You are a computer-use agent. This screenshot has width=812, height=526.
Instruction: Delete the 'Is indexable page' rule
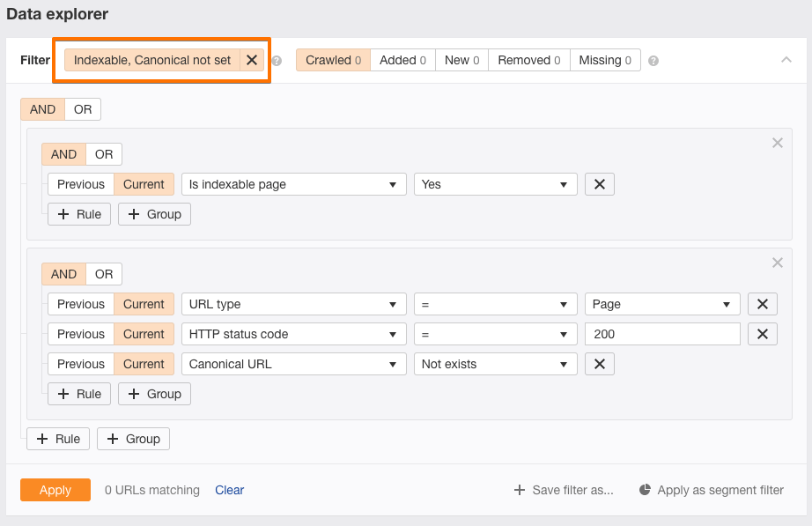pos(600,184)
